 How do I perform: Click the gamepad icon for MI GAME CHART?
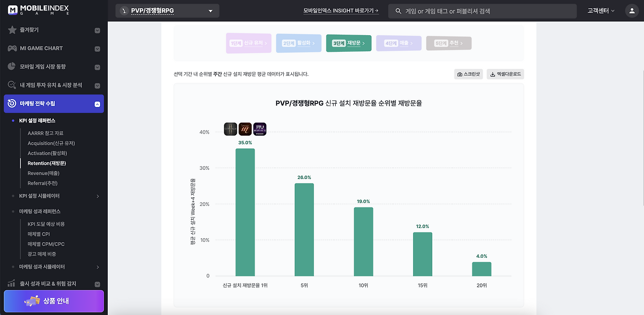click(12, 48)
